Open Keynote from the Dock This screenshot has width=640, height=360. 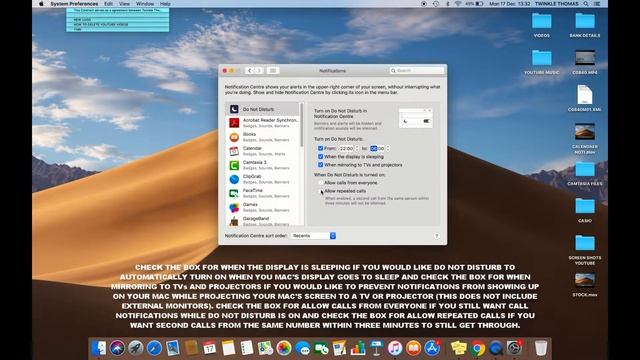[x=376, y=348]
